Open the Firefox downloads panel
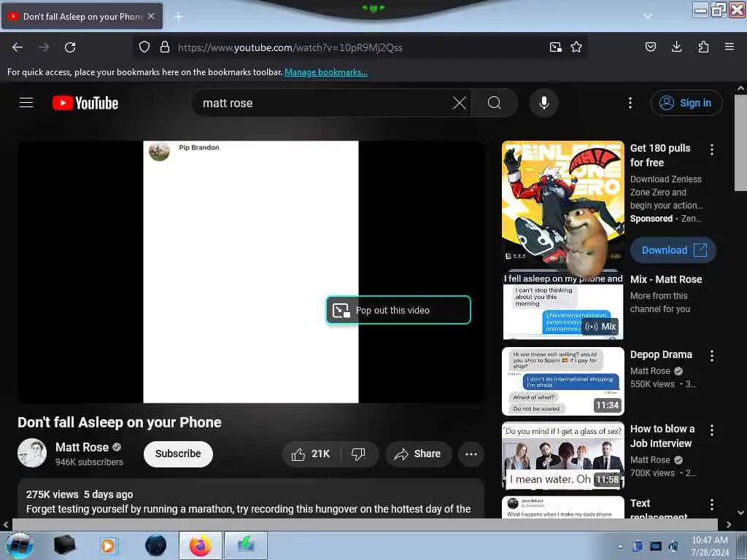This screenshot has width=747, height=560. 676,47
